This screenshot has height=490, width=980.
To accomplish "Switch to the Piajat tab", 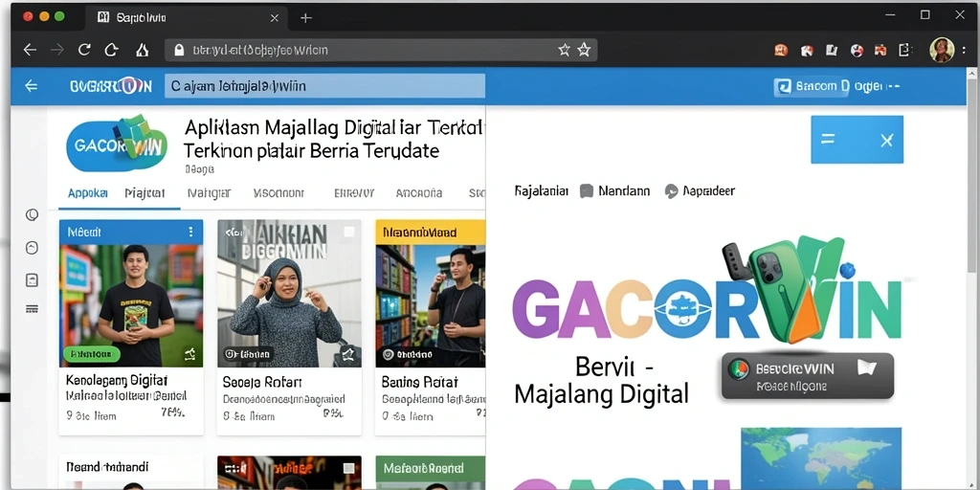I will coord(145,193).
